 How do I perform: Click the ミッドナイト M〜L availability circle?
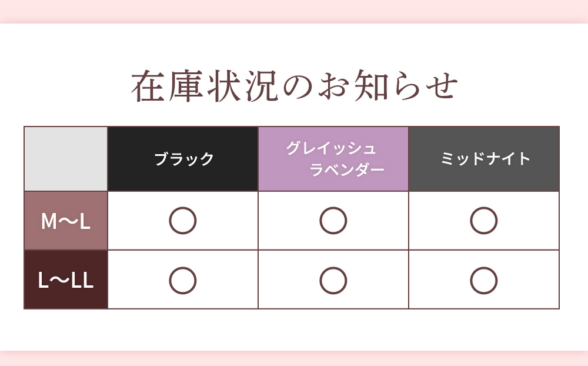click(484, 221)
